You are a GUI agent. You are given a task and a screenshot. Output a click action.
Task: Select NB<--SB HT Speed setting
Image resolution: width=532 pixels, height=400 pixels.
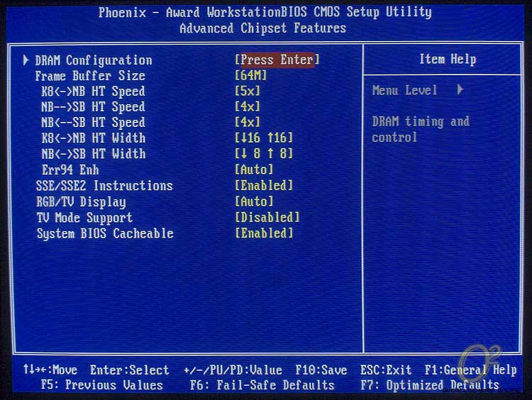point(93,123)
